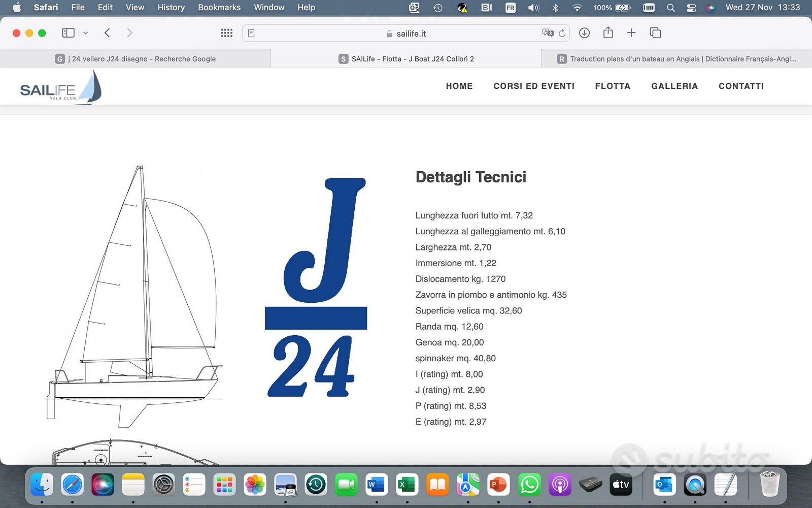Open the GALLERIA page link
This screenshot has width=812, height=508.
[674, 86]
